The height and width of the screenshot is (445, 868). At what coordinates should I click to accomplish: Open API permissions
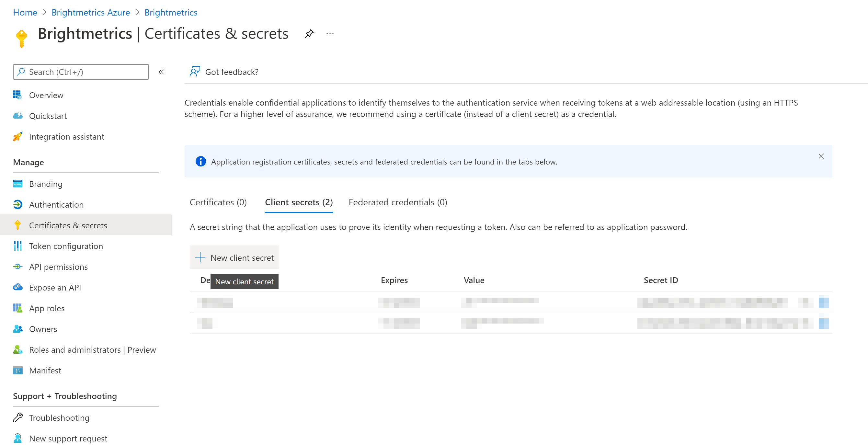[x=58, y=267]
